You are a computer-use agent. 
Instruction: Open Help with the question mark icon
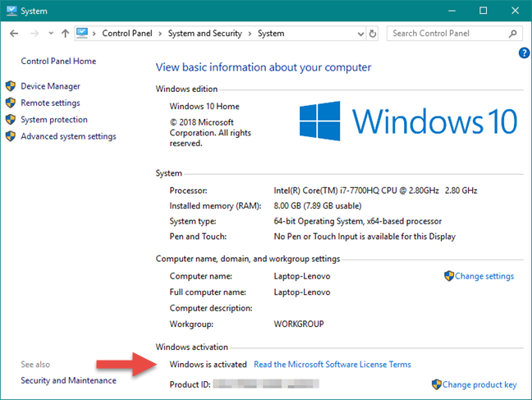[524, 53]
